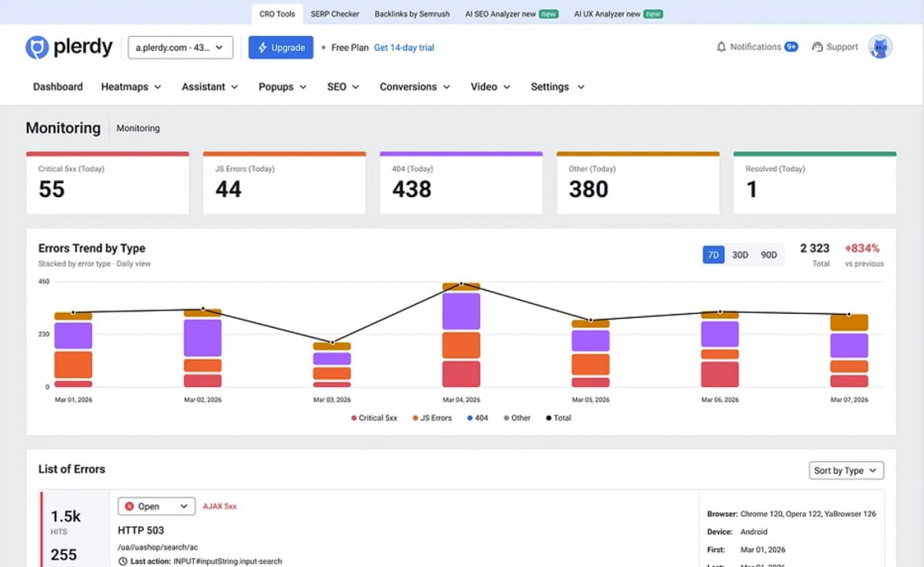Click orange JS Errors segment of Mar 01 bar
This screenshot has width=924, height=567.
73,365
